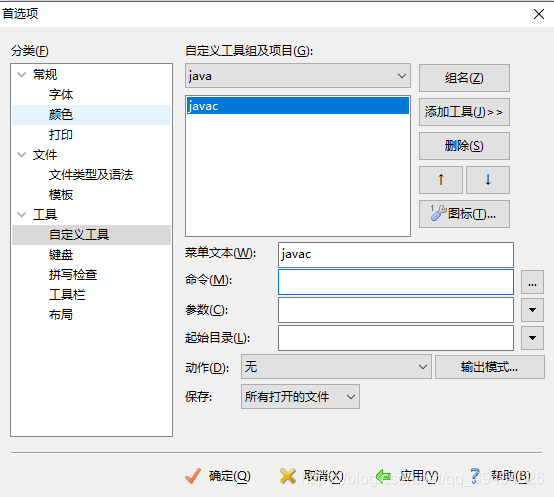Click the wrench icon on the 图标(T) button
This screenshot has width=554, height=497.
pyautogui.click(x=438, y=213)
